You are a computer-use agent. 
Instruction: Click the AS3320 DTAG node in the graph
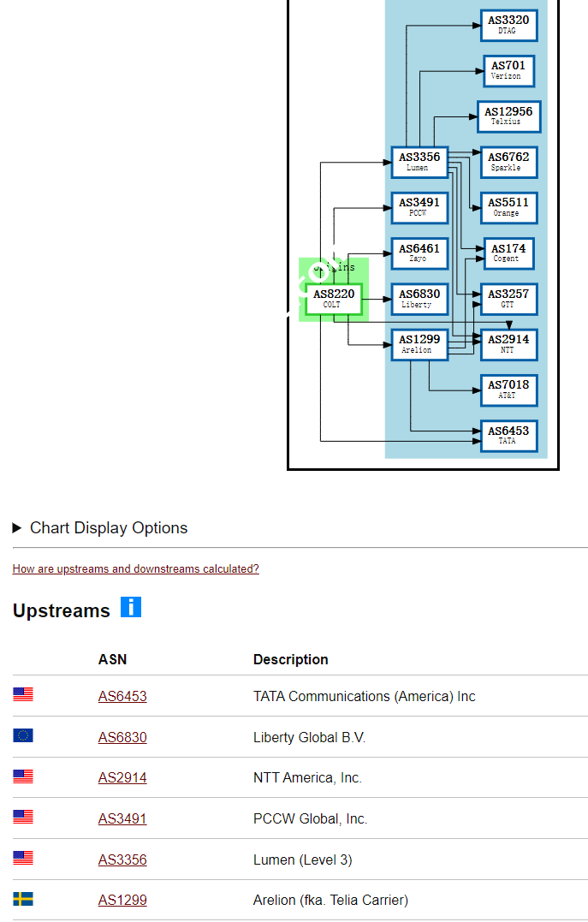click(x=508, y=25)
